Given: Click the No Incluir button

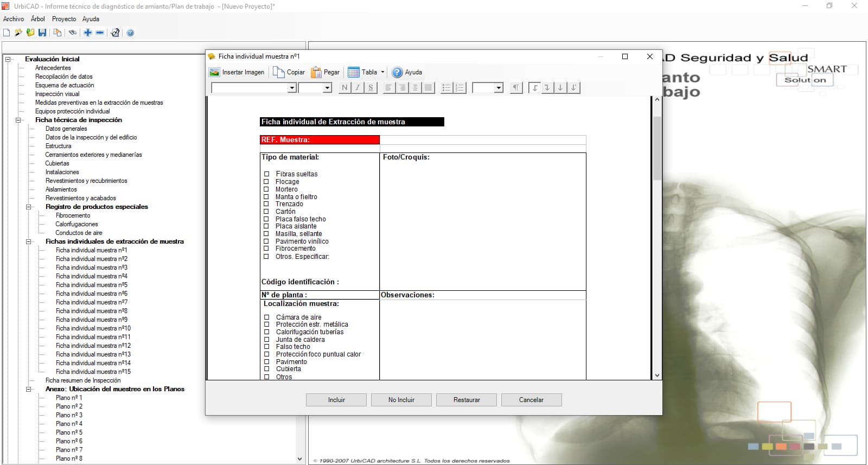Looking at the screenshot, I should [401, 400].
